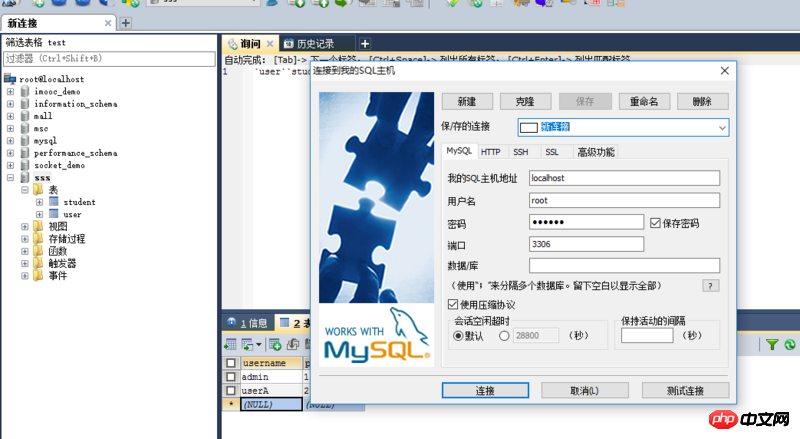Check the select-all box beside username header

pyautogui.click(x=231, y=363)
